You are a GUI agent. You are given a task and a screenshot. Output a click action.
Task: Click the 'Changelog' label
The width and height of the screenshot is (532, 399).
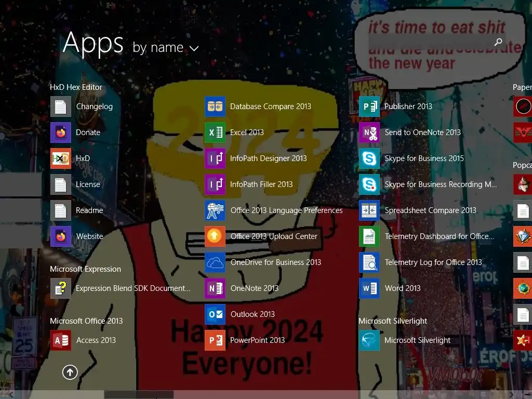click(95, 107)
